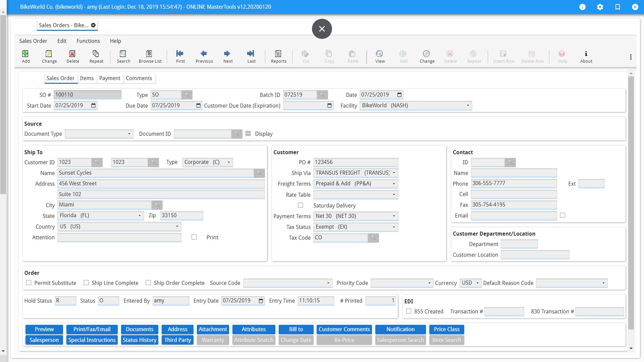
Task: Click lookup icon beside Tax Code field
Action: [373, 238]
